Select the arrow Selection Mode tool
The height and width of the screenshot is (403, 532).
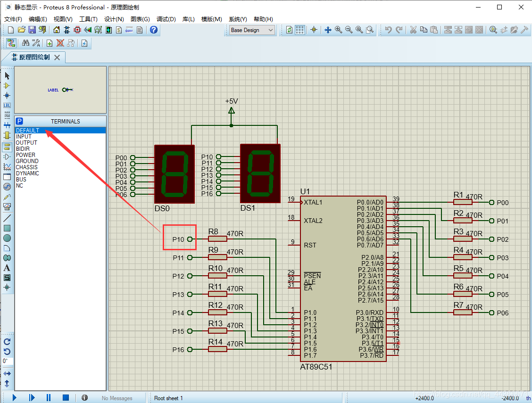point(7,76)
